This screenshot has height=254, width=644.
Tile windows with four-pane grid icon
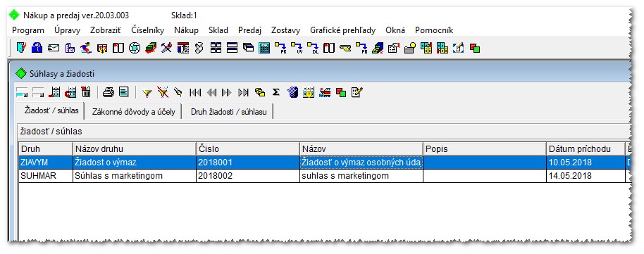216,48
